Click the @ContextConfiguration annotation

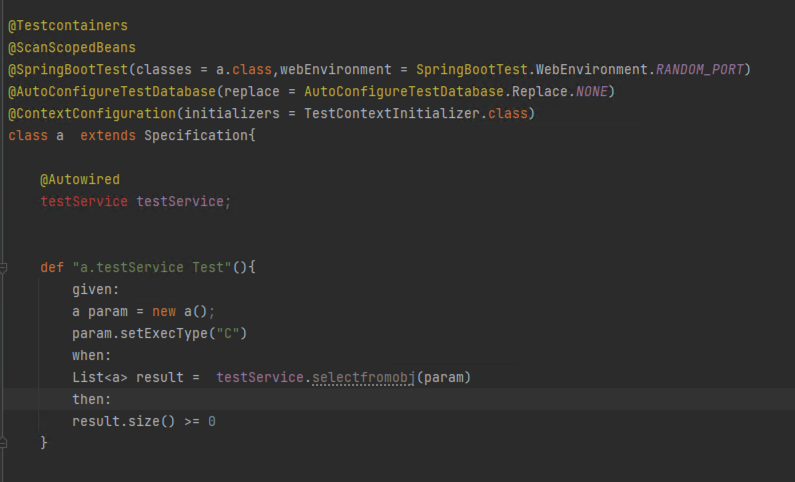click(x=92, y=114)
